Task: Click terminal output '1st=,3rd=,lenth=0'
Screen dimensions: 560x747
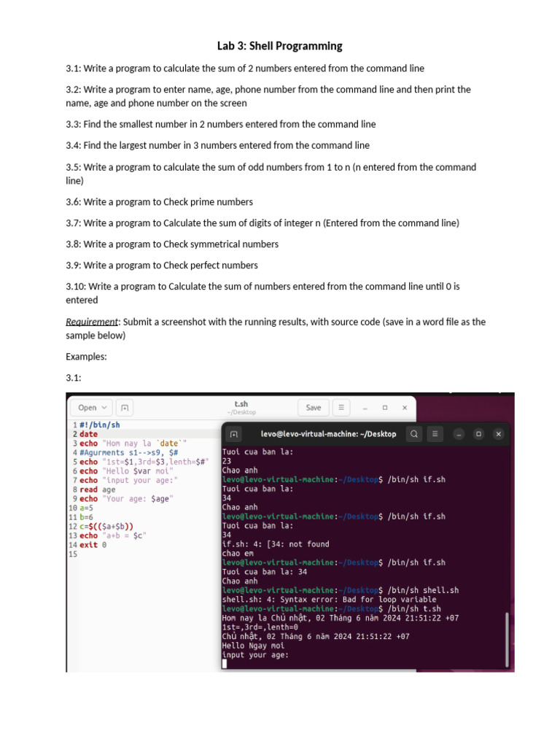Action: pyautogui.click(x=260, y=627)
